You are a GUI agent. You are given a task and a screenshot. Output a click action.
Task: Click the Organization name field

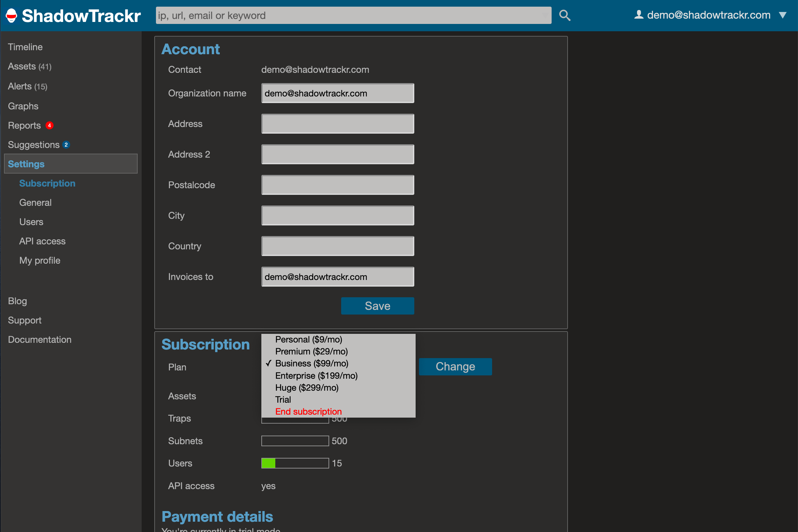(x=337, y=93)
